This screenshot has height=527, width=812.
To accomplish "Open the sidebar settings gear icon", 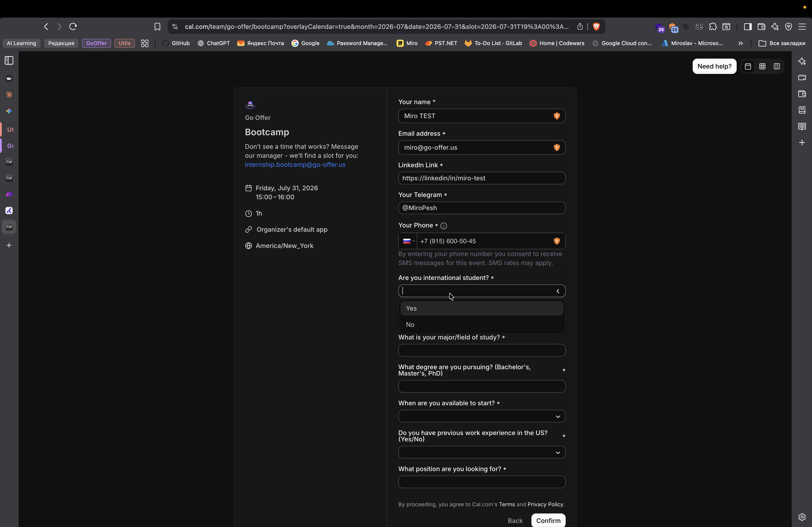I will pos(802,517).
